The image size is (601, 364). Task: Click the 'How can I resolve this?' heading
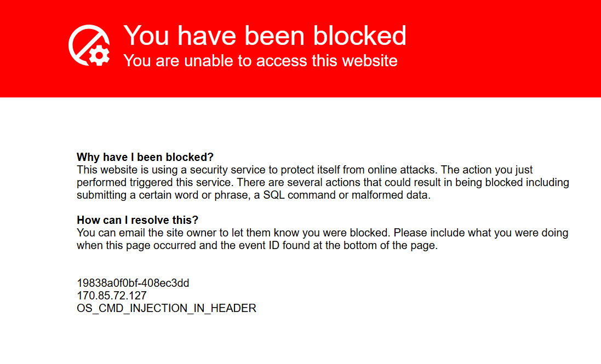(137, 220)
